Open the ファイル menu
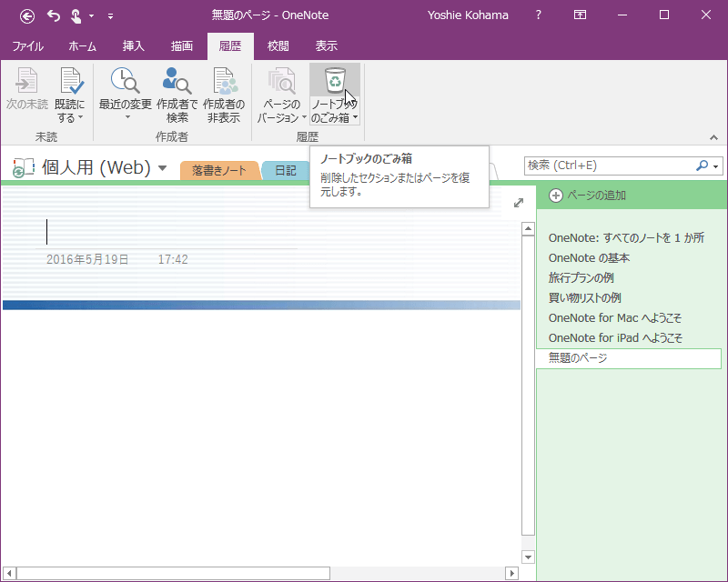Screen dimensions: 728x582 point(27,45)
